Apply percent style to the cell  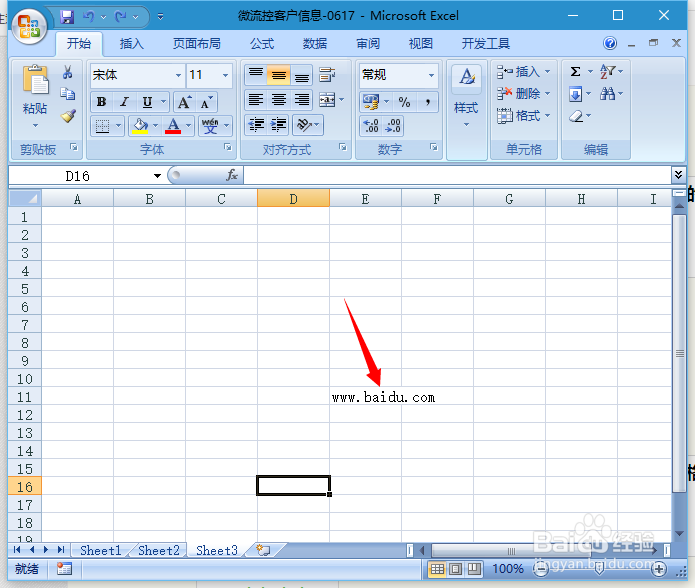(404, 102)
